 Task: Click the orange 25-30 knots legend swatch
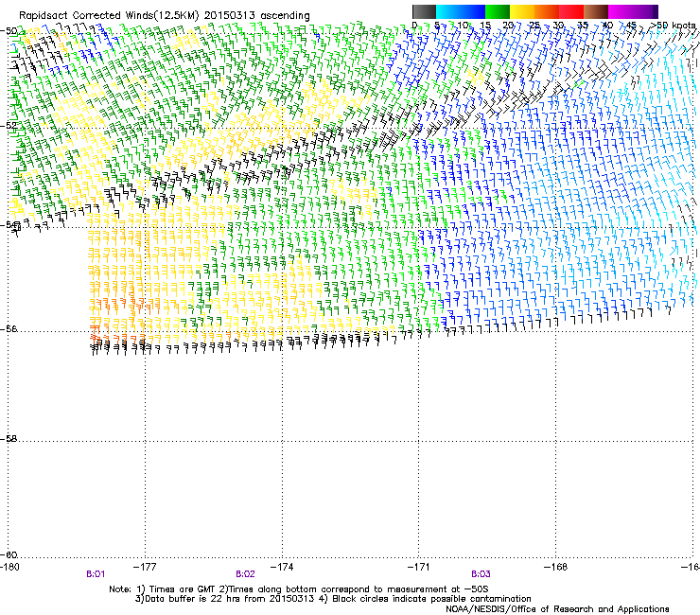[547, 11]
